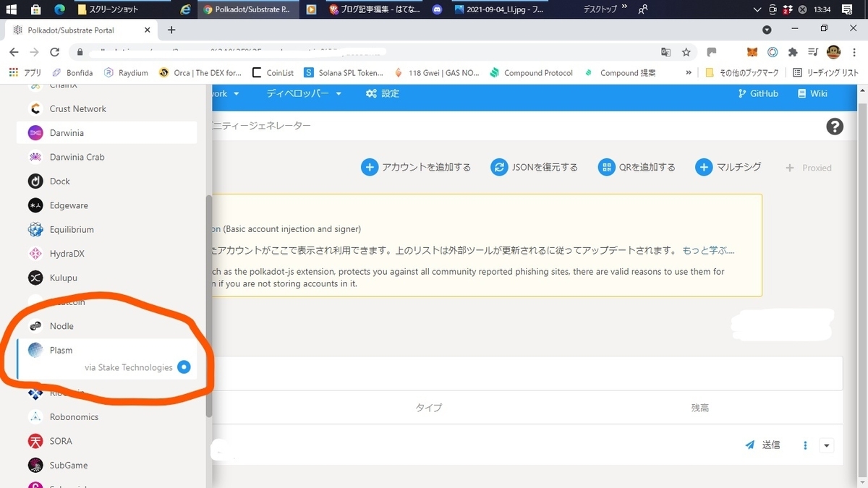Open the Compound Protocol bookmark
The image size is (868, 488).
[x=531, y=72]
